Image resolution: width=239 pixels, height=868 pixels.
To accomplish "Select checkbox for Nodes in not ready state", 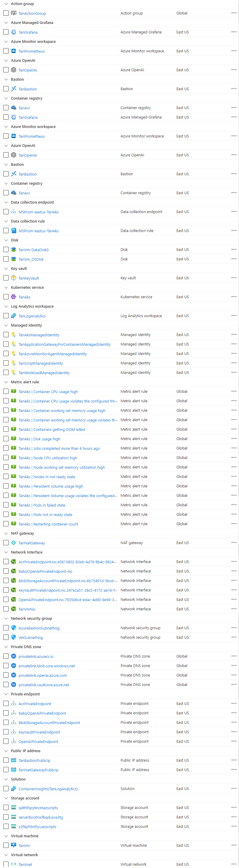I will tap(6, 476).
